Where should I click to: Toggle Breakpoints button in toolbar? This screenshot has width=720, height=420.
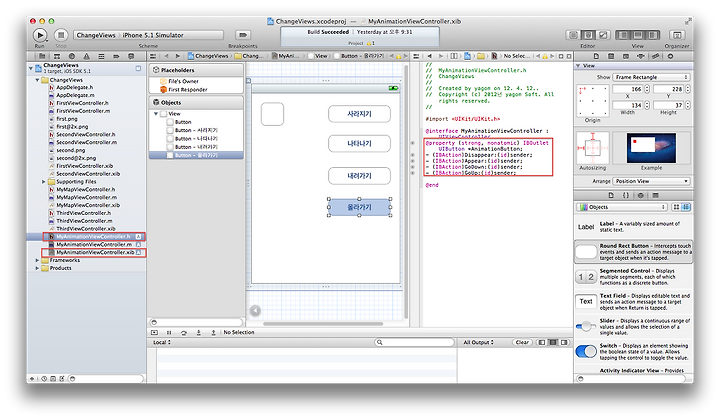pyautogui.click(x=242, y=35)
